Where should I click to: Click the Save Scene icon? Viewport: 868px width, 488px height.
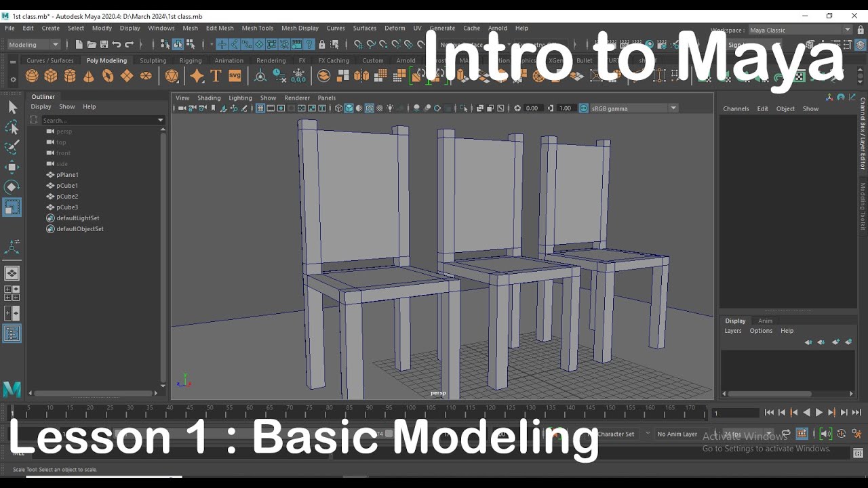pos(104,45)
